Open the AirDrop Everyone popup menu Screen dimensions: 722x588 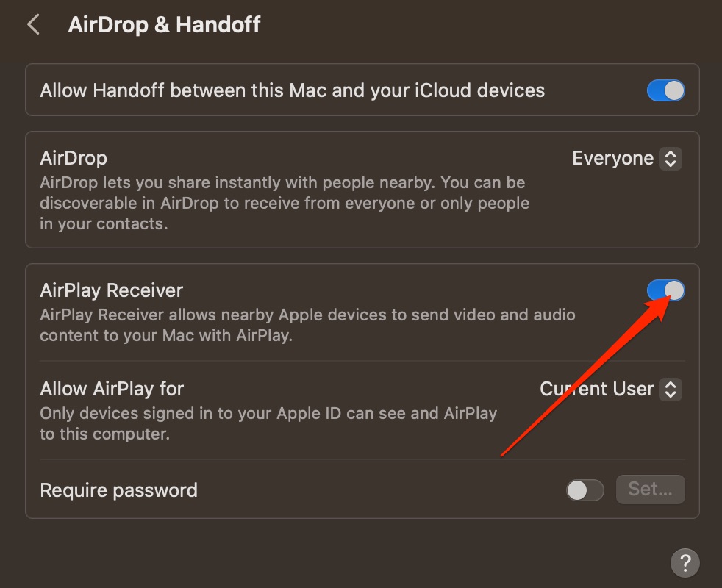[626, 159]
